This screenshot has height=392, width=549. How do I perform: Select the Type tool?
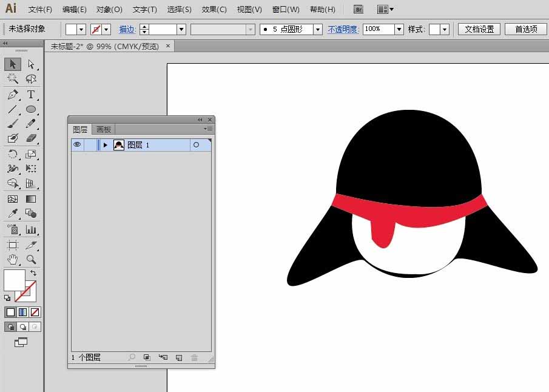pyautogui.click(x=31, y=95)
